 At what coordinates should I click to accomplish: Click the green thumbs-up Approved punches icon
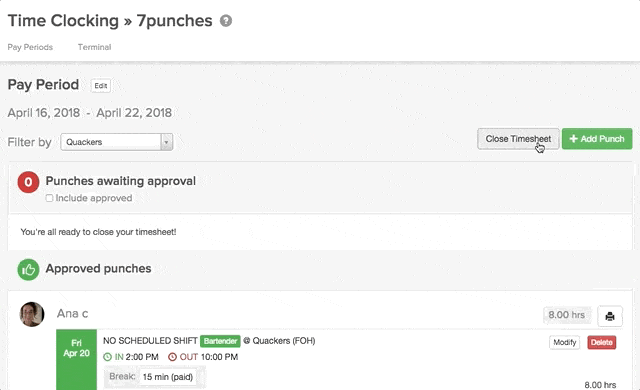(28, 270)
